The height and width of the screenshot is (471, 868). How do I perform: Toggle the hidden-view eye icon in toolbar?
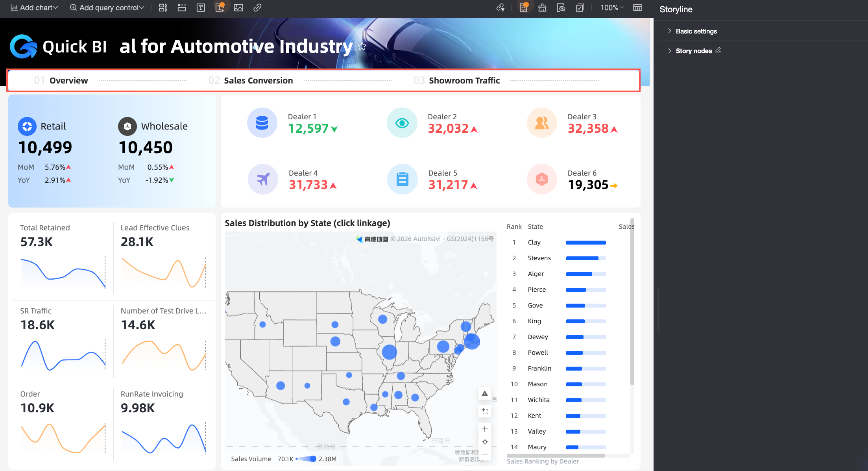coord(561,8)
